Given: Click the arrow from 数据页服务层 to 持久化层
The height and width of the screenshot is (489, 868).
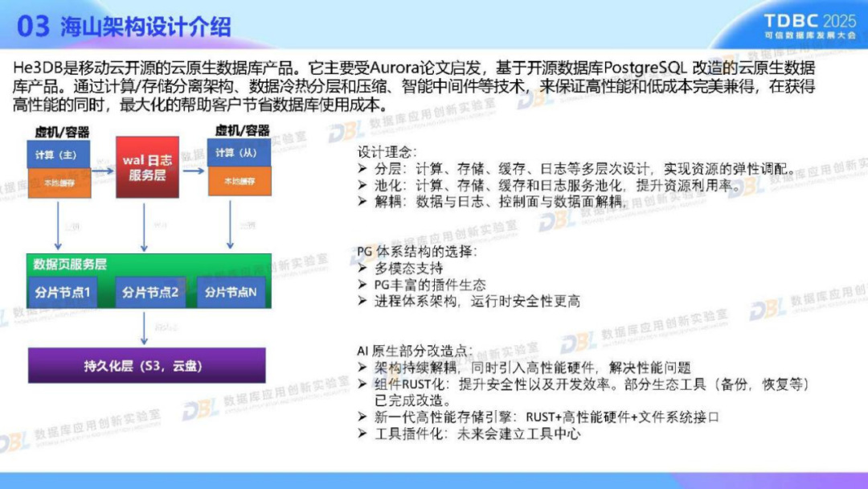Looking at the screenshot, I should (144, 328).
